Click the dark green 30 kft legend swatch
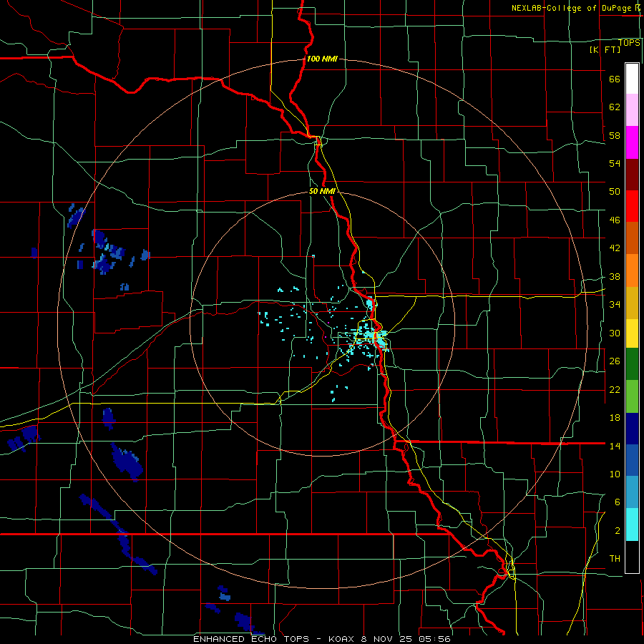This screenshot has width=644, height=644. point(632,364)
